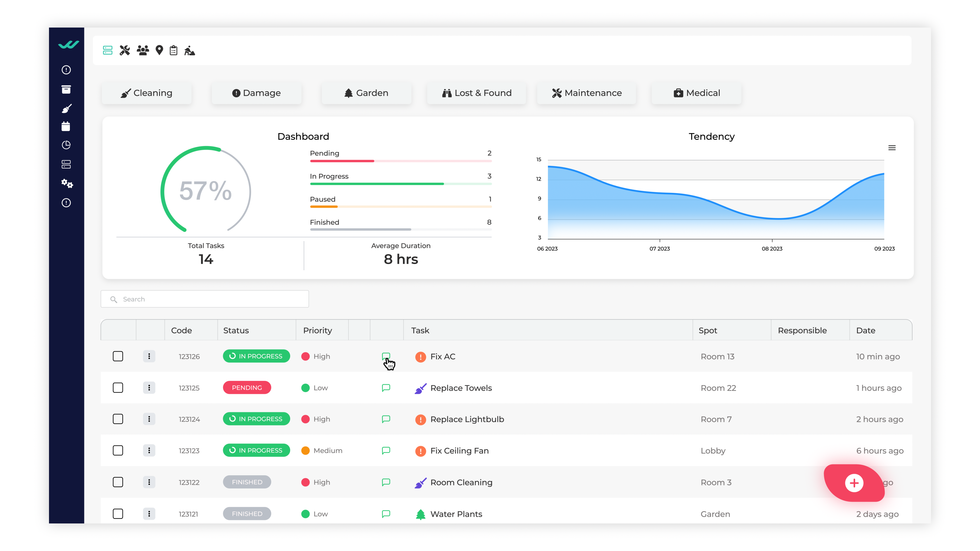Open pie chart reports icon in sidebar
Screen dimensions: 980x551
pyautogui.click(x=66, y=145)
